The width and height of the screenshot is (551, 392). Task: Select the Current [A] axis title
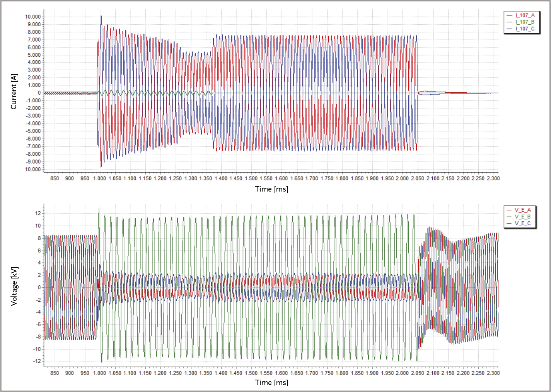point(14,92)
